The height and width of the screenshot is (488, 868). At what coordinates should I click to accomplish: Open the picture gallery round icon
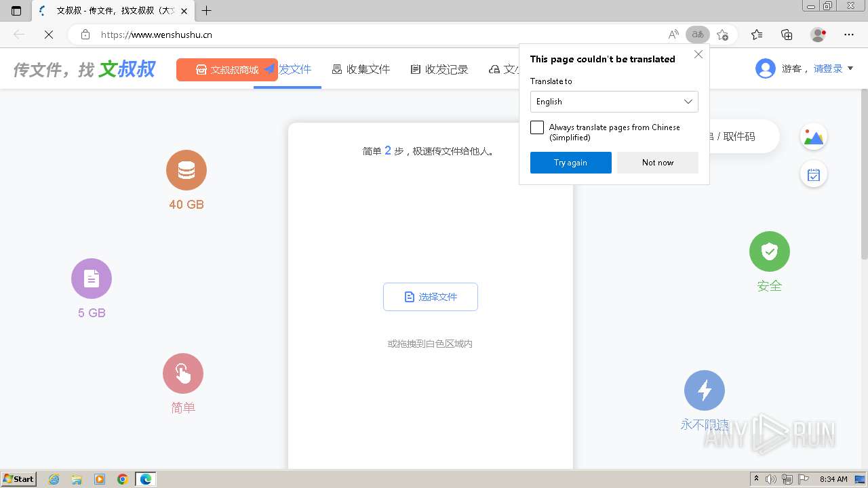click(814, 137)
